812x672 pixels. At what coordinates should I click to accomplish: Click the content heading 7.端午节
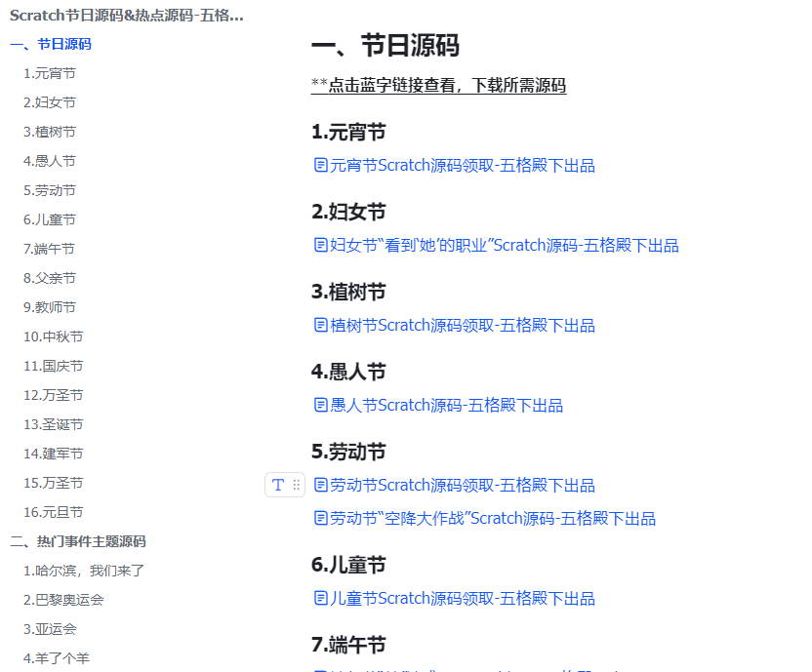[x=348, y=645]
